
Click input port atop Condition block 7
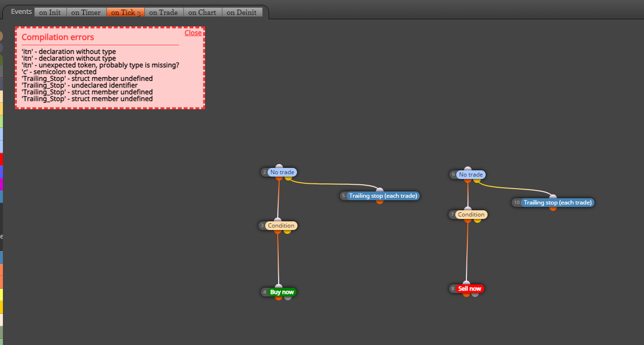[x=468, y=209]
